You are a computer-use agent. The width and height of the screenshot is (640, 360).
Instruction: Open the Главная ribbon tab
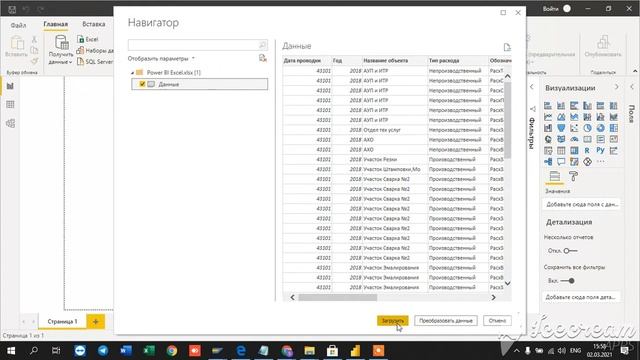pyautogui.click(x=56, y=24)
